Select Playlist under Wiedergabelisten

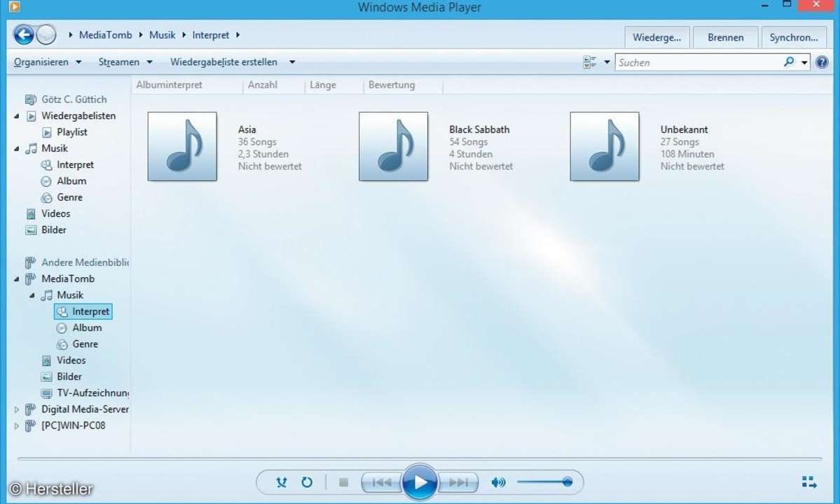coord(71,132)
